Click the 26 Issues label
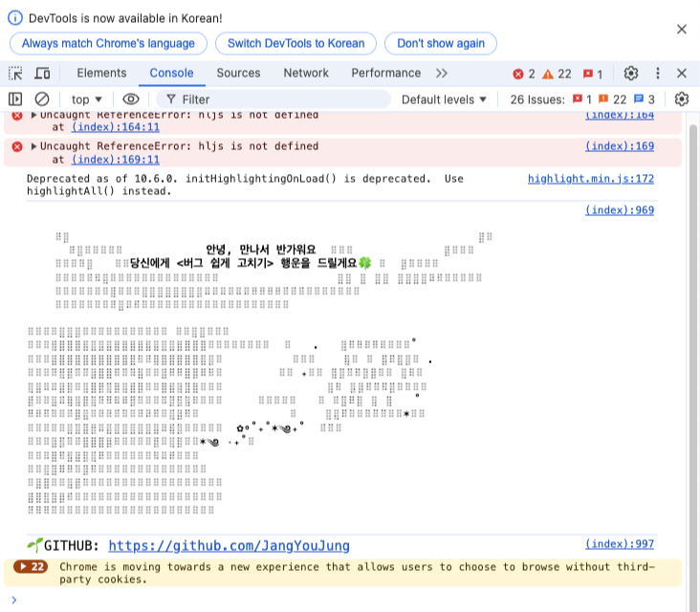 pyautogui.click(x=537, y=99)
